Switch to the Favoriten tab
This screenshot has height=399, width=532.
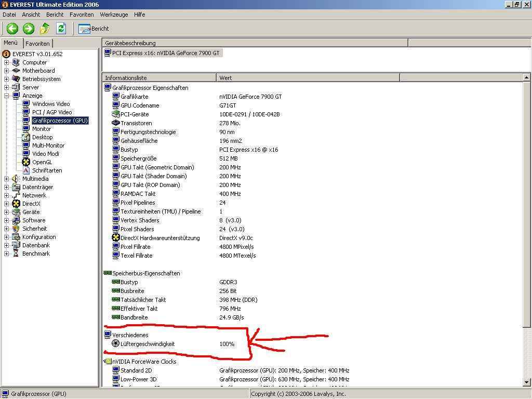coord(37,44)
